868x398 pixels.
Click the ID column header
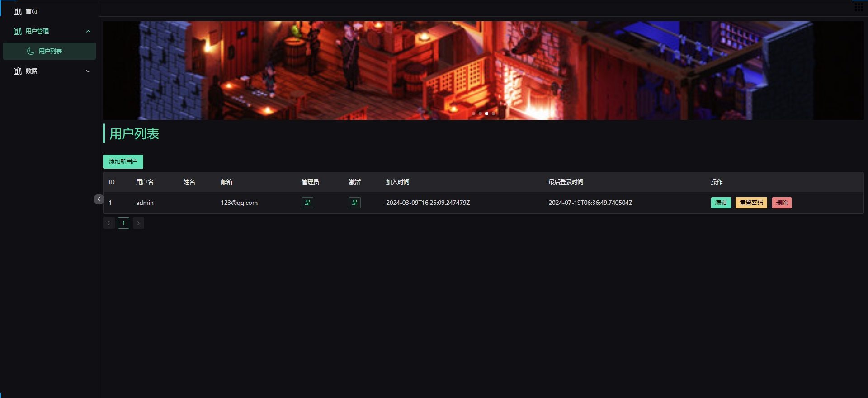click(x=112, y=182)
